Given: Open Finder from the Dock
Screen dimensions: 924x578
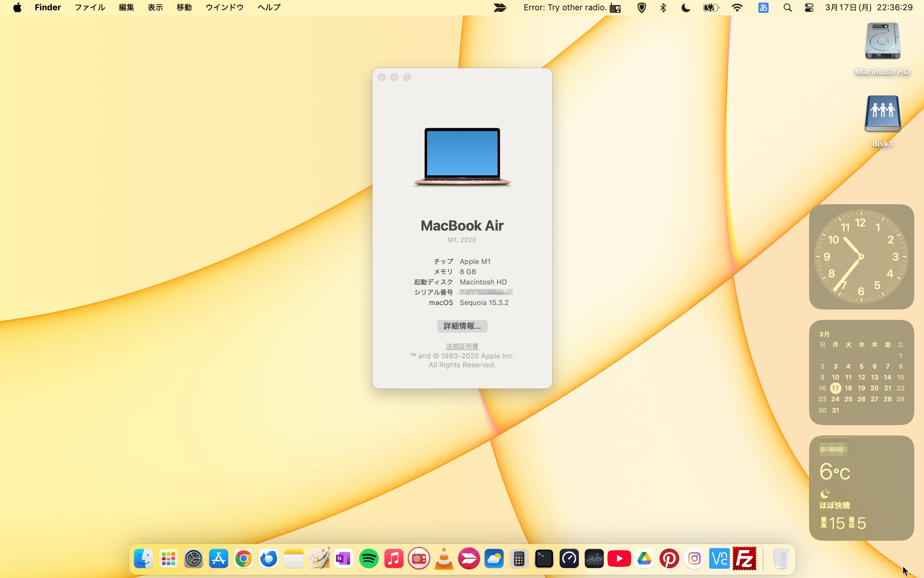Looking at the screenshot, I should 143,559.
